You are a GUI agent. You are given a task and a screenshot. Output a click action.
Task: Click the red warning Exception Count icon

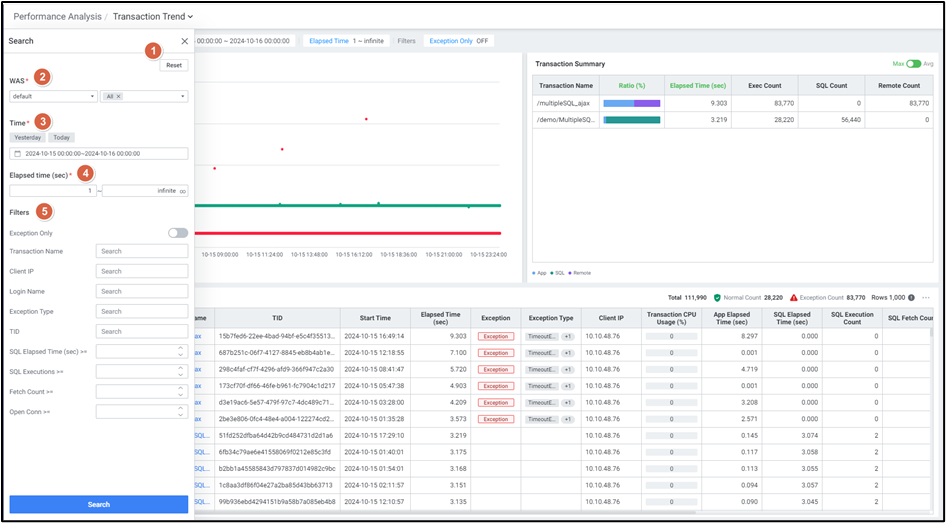tap(794, 298)
